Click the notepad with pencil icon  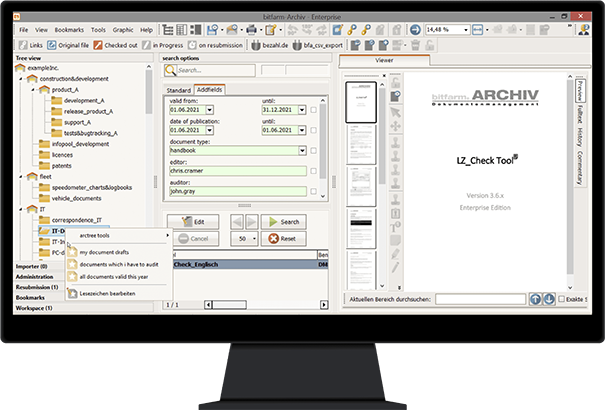[271, 30]
